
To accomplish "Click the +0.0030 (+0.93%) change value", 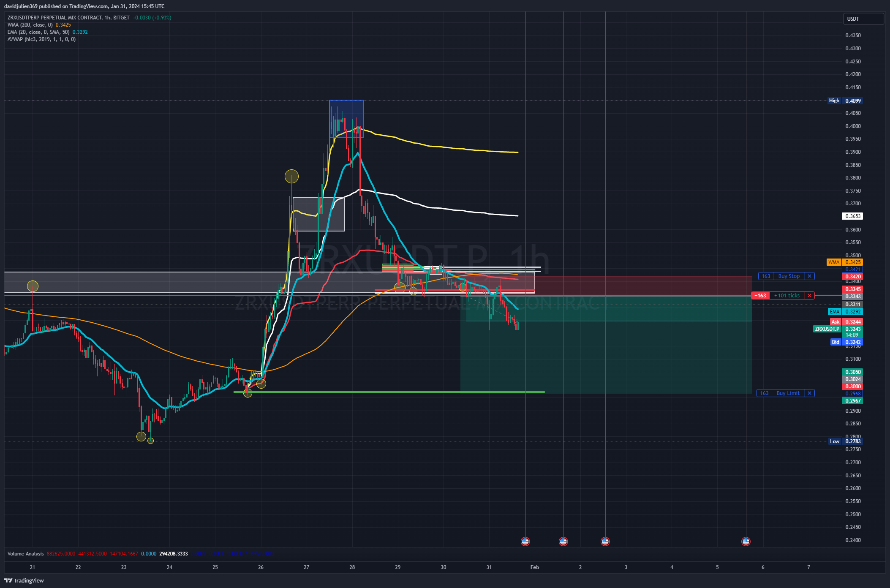I will 152,18.
